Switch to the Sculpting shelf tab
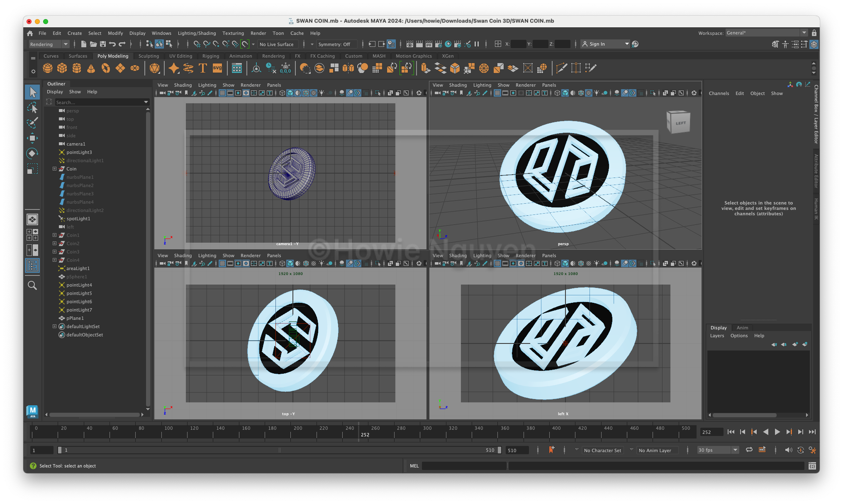This screenshot has width=843, height=504. pos(149,56)
